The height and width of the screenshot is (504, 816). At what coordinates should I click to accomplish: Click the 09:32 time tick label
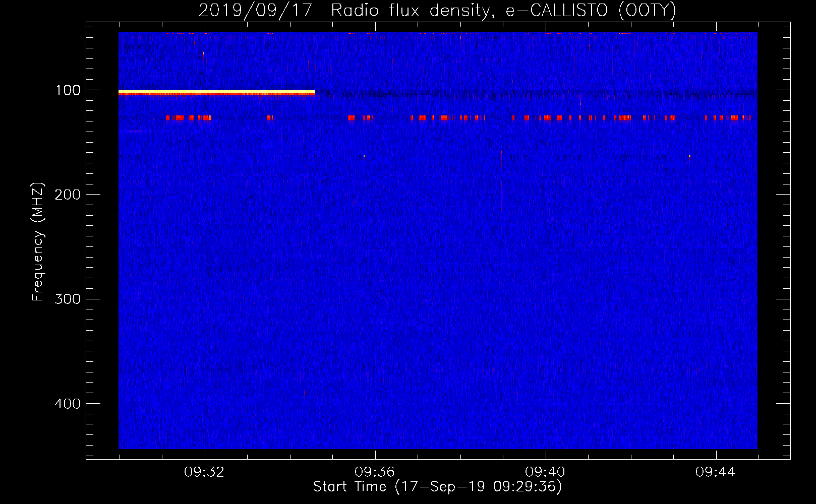point(204,472)
